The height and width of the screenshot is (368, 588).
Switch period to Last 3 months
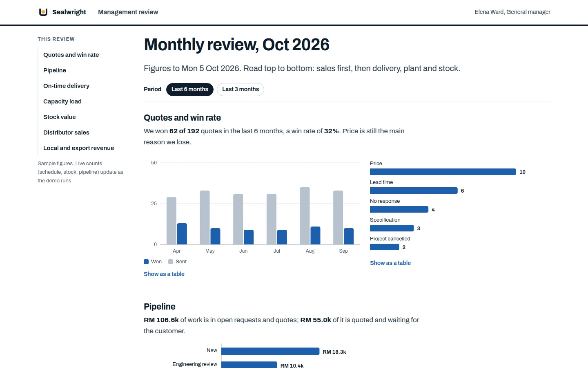(x=241, y=89)
